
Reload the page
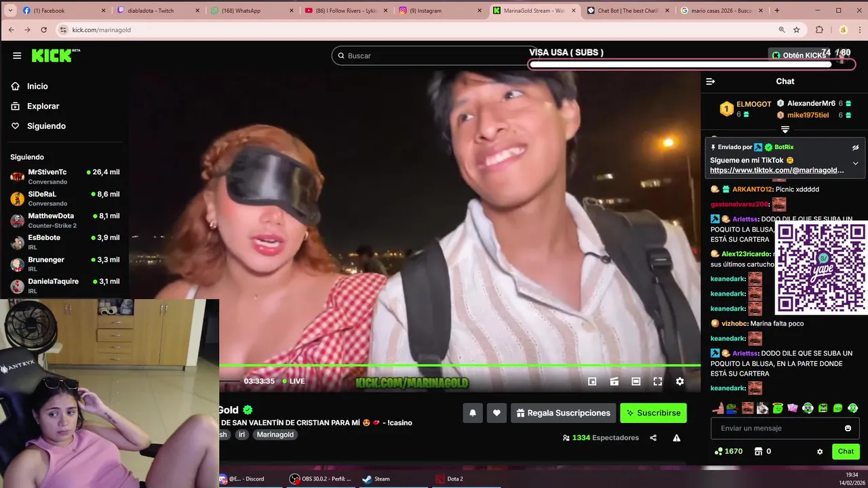pos(44,30)
